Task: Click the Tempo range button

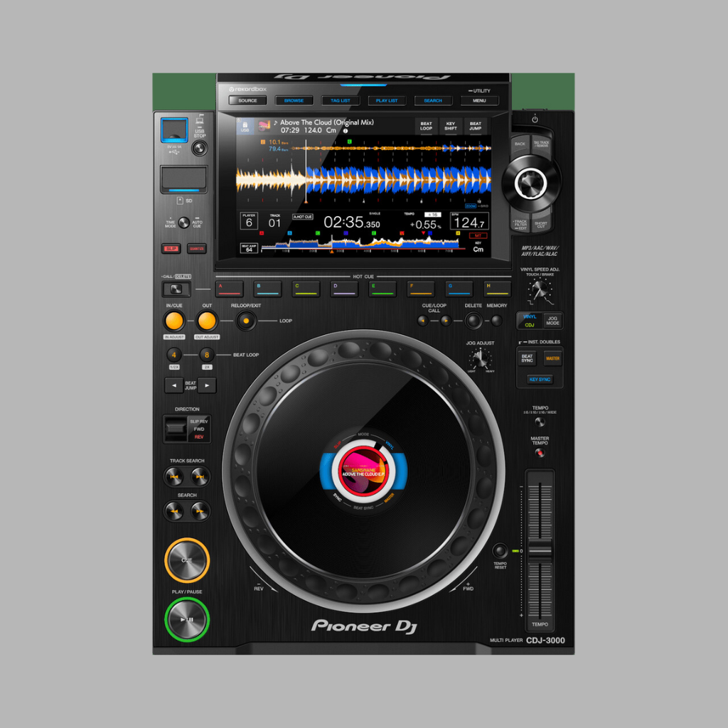Action: (x=540, y=422)
